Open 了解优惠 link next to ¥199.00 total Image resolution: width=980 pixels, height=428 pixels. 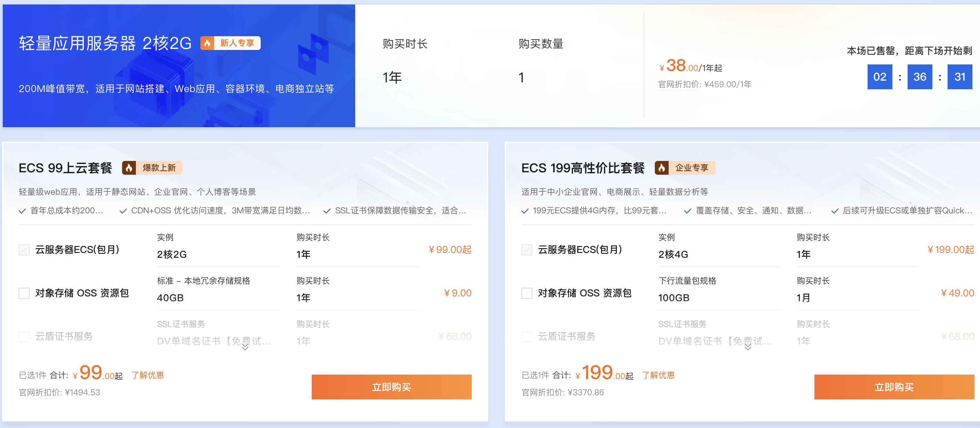(x=658, y=375)
